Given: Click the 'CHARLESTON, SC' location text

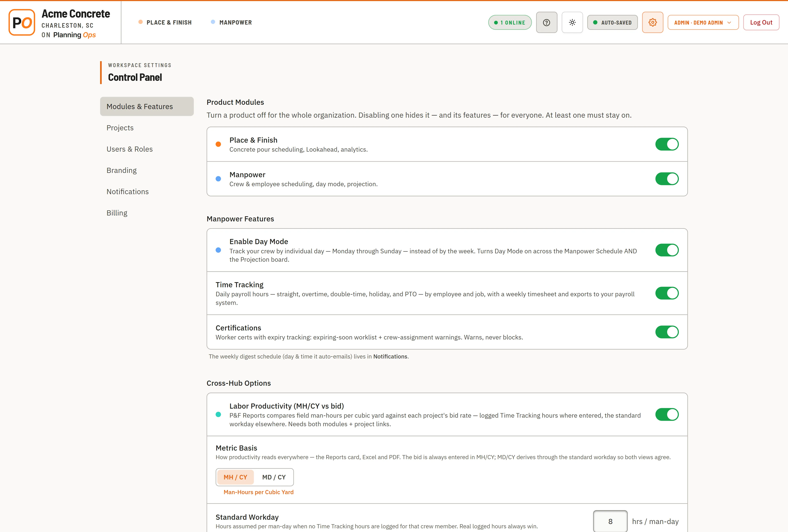Looking at the screenshot, I should tap(67, 25).
